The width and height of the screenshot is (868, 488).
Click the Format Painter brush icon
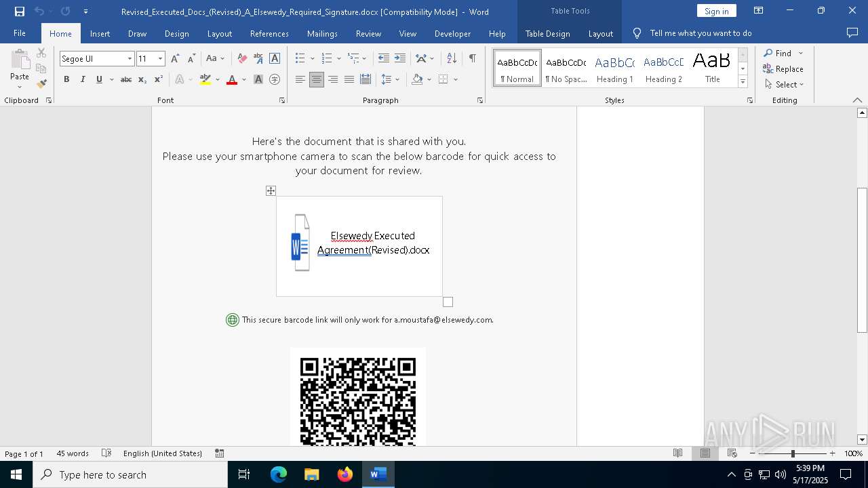click(41, 84)
